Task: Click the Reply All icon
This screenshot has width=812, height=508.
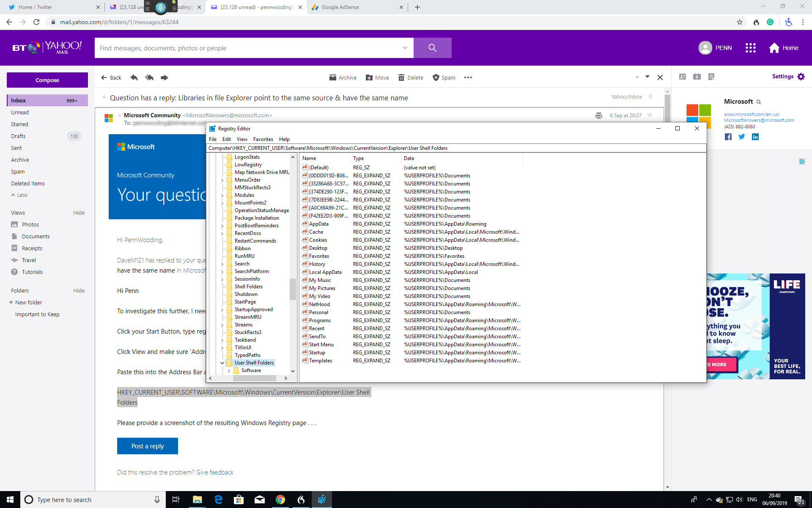Action: [x=149, y=77]
